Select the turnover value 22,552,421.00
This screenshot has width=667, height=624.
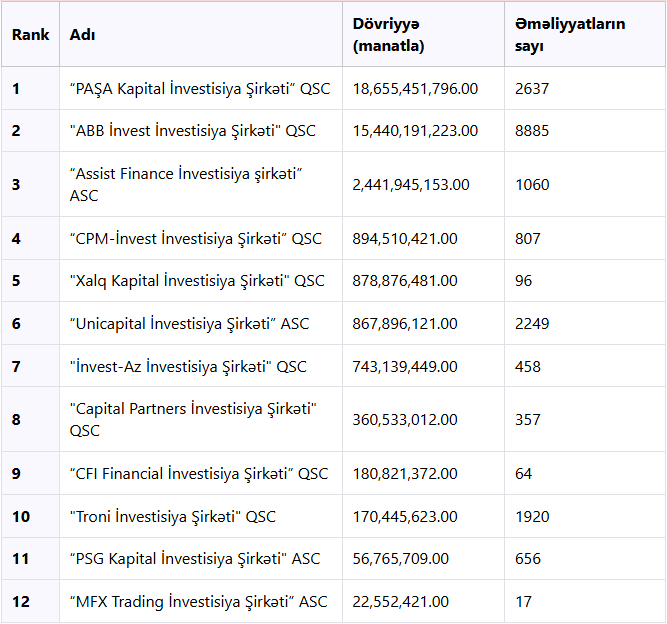[400, 602]
